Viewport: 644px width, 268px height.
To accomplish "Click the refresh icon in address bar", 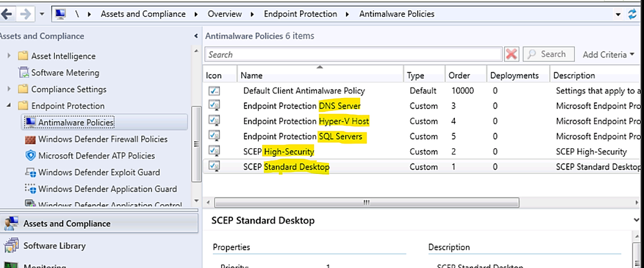I will [632, 14].
